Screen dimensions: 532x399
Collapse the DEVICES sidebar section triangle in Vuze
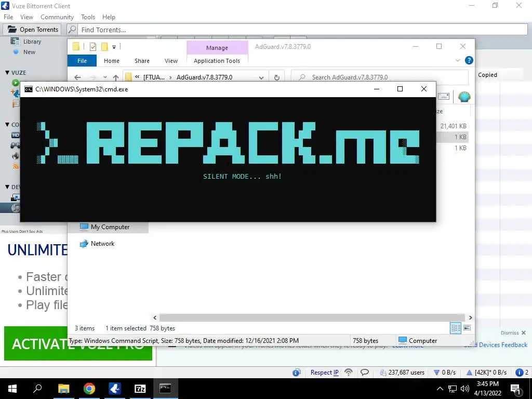click(7, 187)
